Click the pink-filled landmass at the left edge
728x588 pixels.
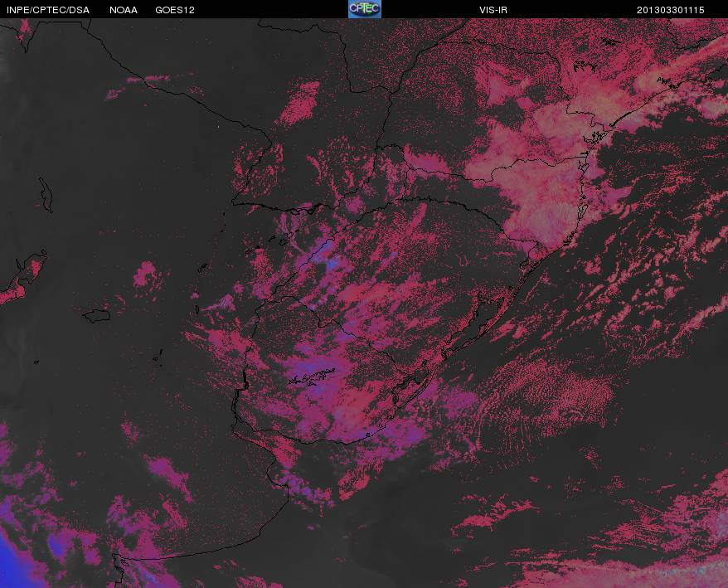pyautogui.click(x=21, y=279)
